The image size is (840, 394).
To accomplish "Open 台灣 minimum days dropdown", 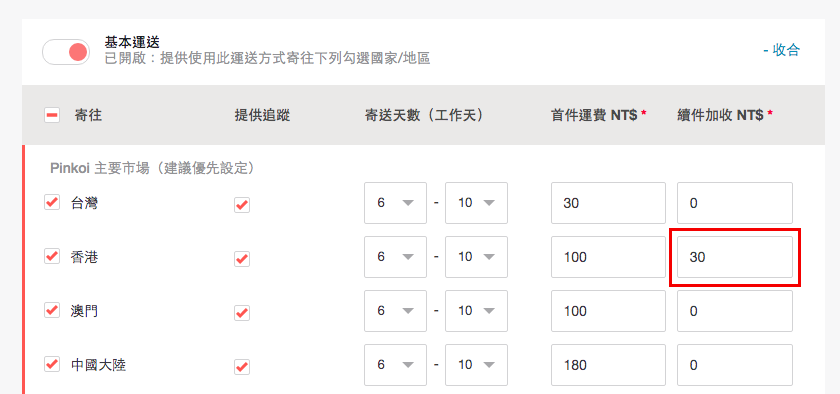I will point(395,203).
